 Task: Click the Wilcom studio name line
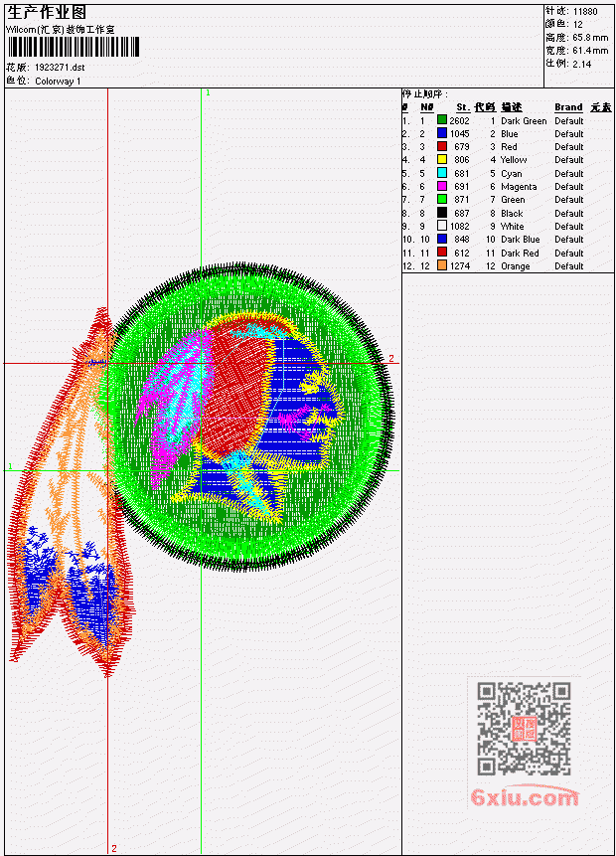(61, 30)
